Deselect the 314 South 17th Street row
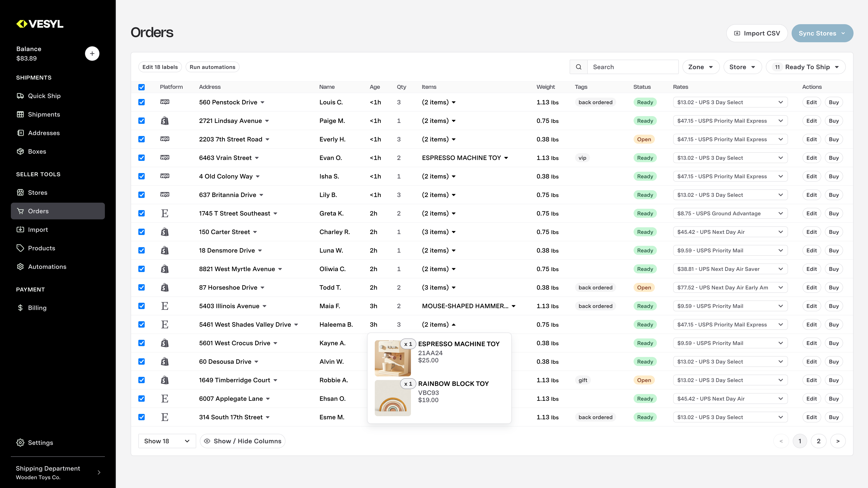This screenshot has height=488, width=868. point(142,417)
